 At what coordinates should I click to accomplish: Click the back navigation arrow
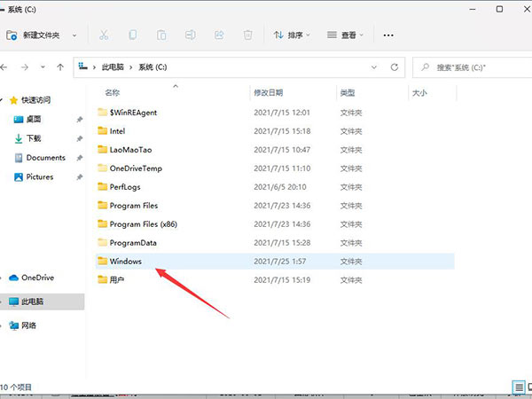(x=8, y=66)
